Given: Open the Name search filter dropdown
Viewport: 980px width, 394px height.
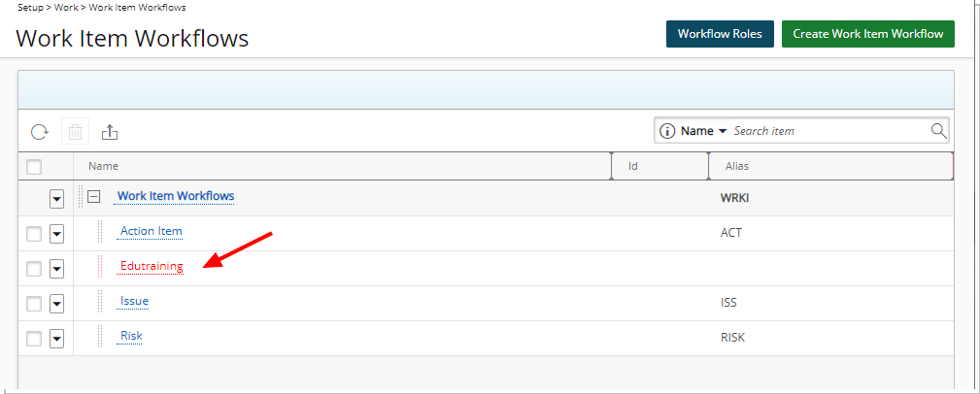Looking at the screenshot, I should [x=704, y=131].
